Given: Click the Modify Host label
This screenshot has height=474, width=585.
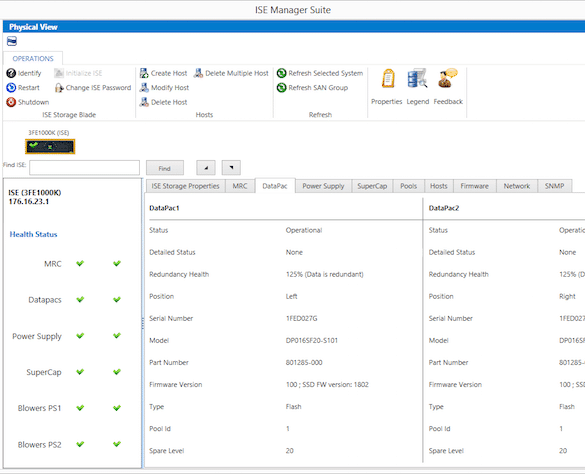Looking at the screenshot, I should (170, 88).
